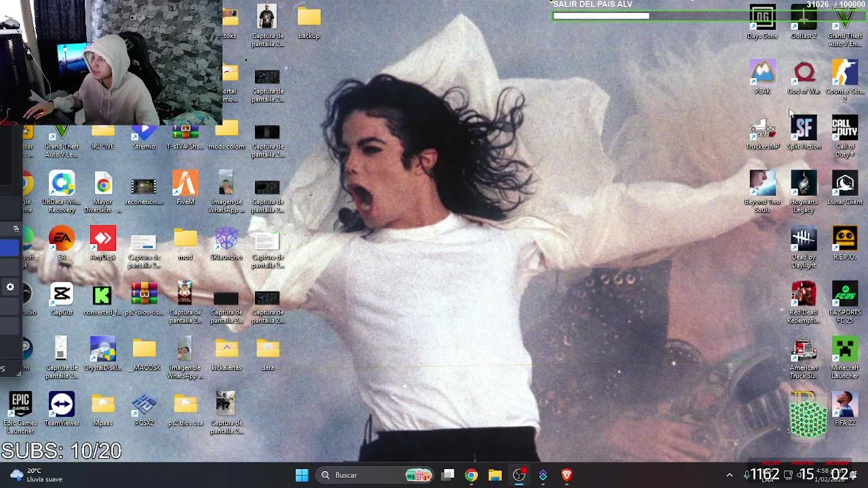Open the Beyond Two Souls shortcut
This screenshot has width=868, height=488.
[x=762, y=192]
